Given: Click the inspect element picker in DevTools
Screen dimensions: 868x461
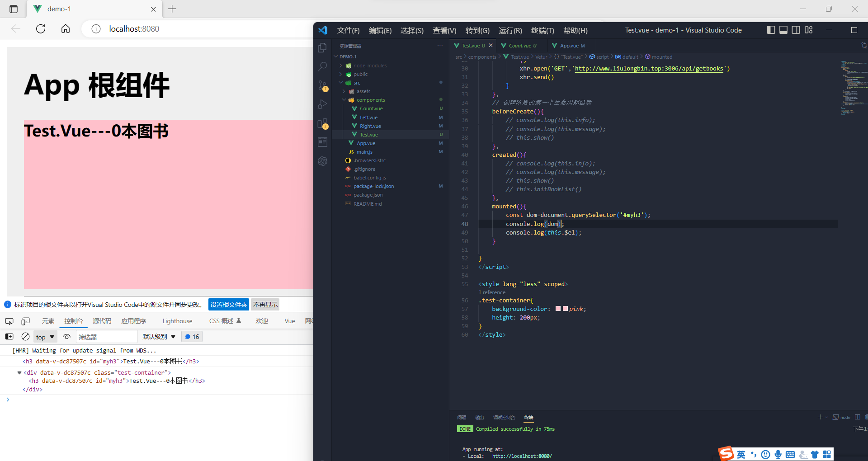Looking at the screenshot, I should click(9, 321).
